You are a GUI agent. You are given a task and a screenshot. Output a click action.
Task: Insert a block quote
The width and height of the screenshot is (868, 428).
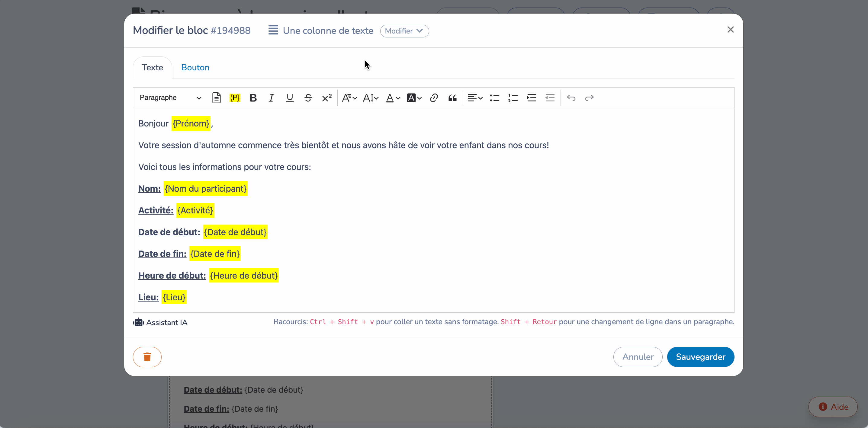pyautogui.click(x=452, y=98)
